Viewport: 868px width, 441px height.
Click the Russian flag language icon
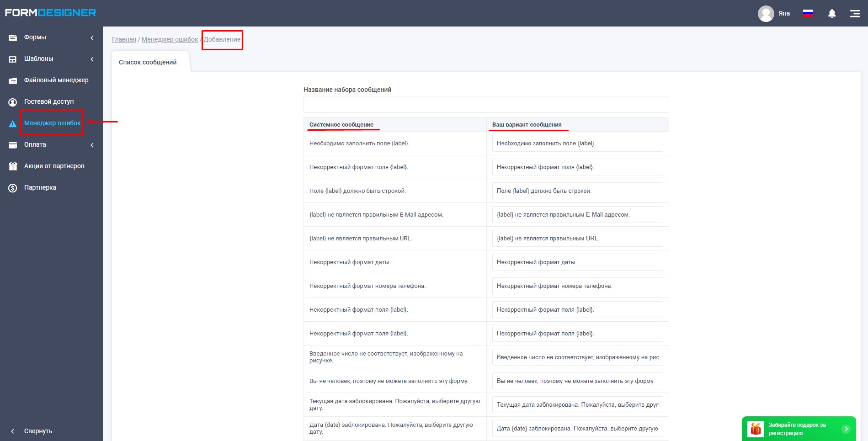click(x=808, y=13)
